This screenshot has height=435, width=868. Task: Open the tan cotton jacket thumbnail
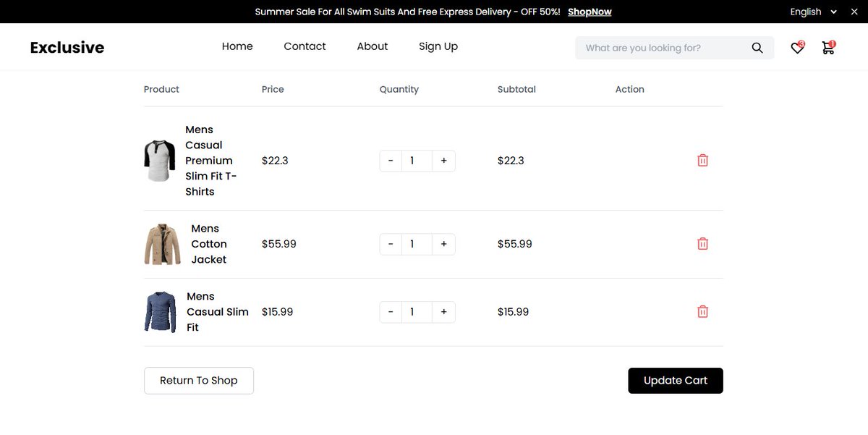point(163,244)
